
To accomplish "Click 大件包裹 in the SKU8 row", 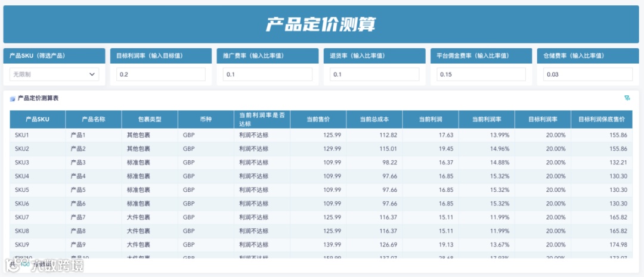I will (138, 231).
